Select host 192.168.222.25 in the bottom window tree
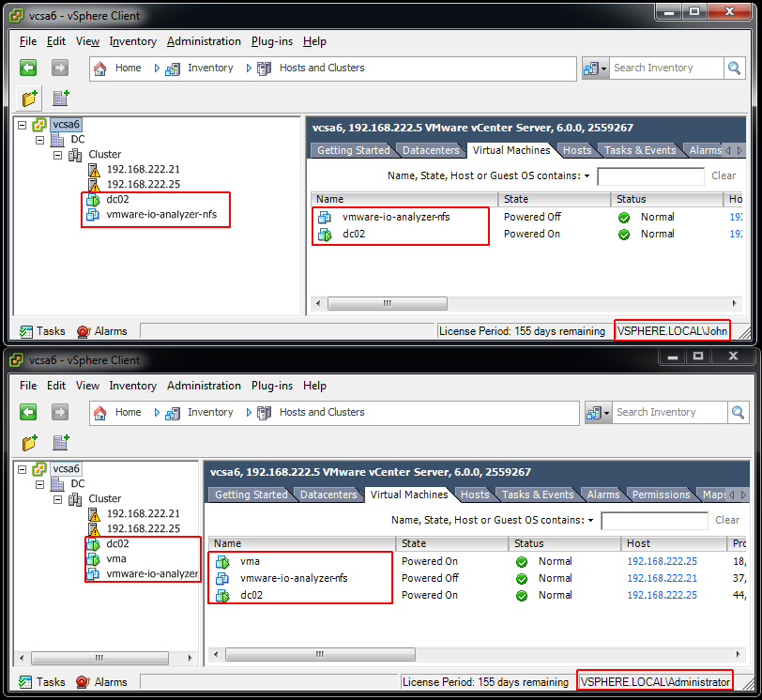Image resolution: width=762 pixels, height=700 pixels. [143, 529]
